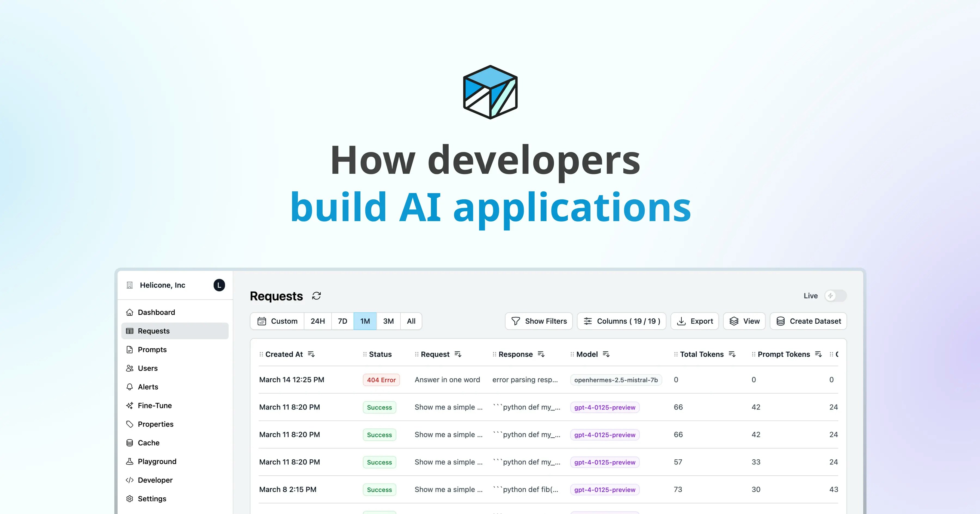Open the March 14 12:25 PM row
This screenshot has height=514, width=980.
coord(548,380)
